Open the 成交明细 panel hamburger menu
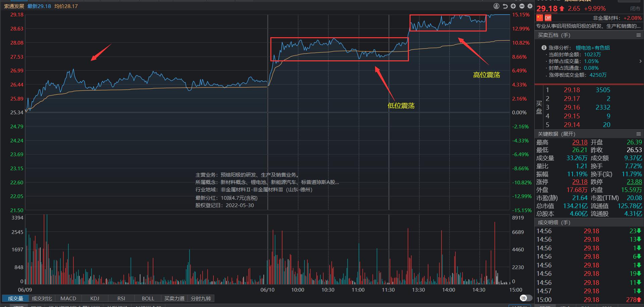 point(638,222)
